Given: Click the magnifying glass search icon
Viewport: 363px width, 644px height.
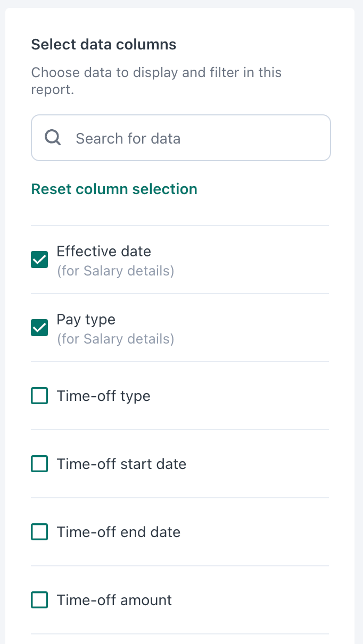Looking at the screenshot, I should [53, 138].
